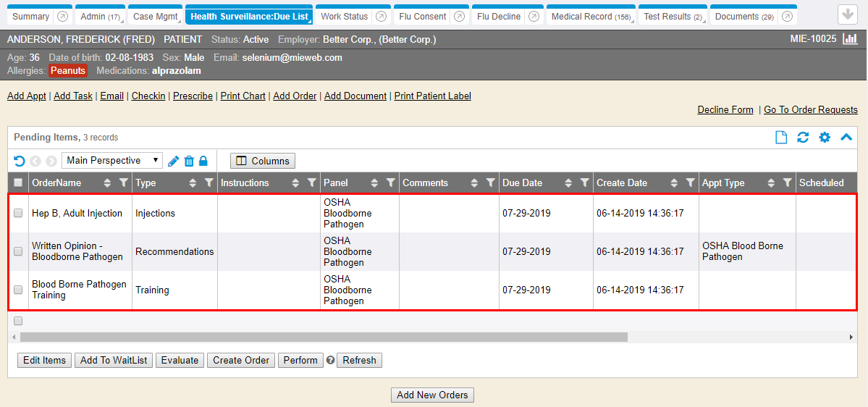
Task: Switch to the Work Status tab
Action: 345,17
